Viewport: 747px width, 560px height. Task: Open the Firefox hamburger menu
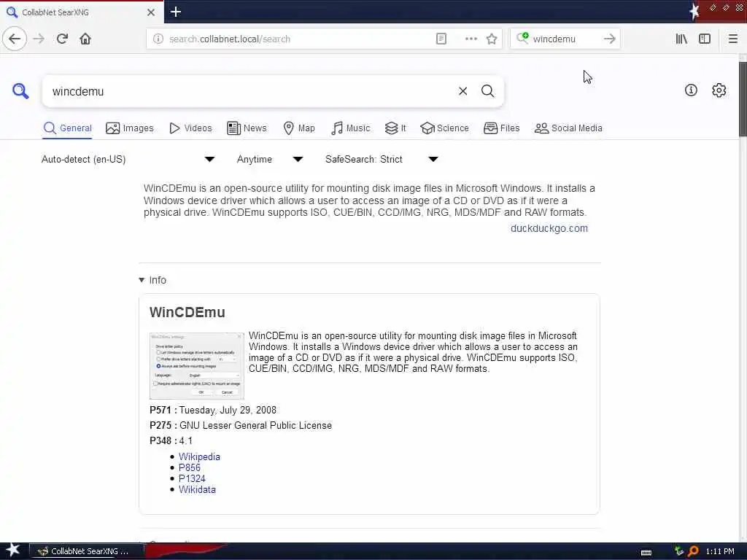click(732, 39)
